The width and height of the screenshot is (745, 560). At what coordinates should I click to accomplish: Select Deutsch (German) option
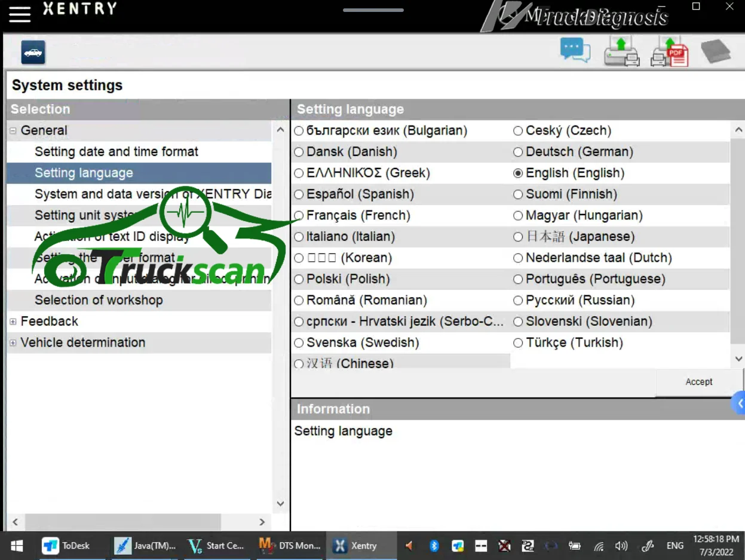tap(518, 152)
